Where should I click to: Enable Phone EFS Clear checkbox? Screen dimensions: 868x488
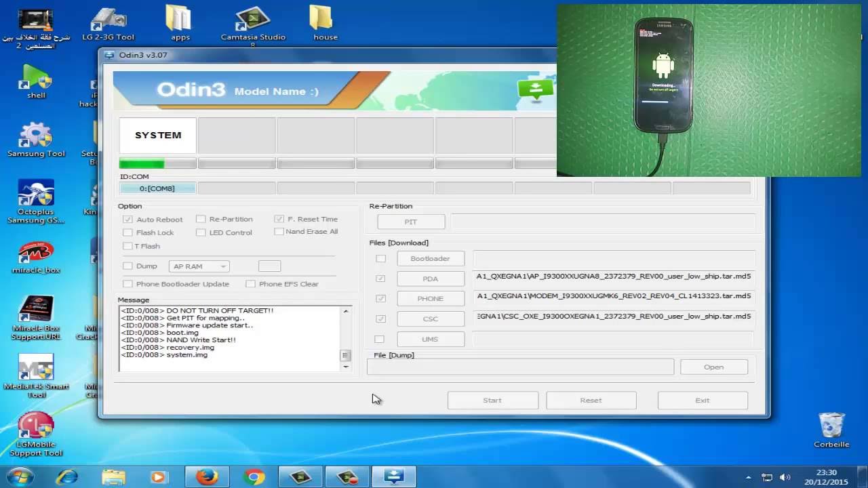point(250,284)
